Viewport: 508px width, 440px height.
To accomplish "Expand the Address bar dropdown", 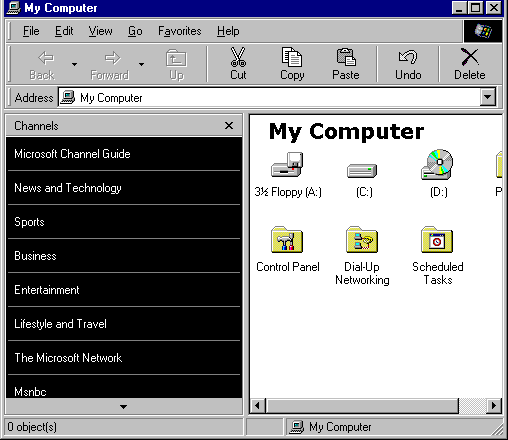I will click(x=488, y=97).
